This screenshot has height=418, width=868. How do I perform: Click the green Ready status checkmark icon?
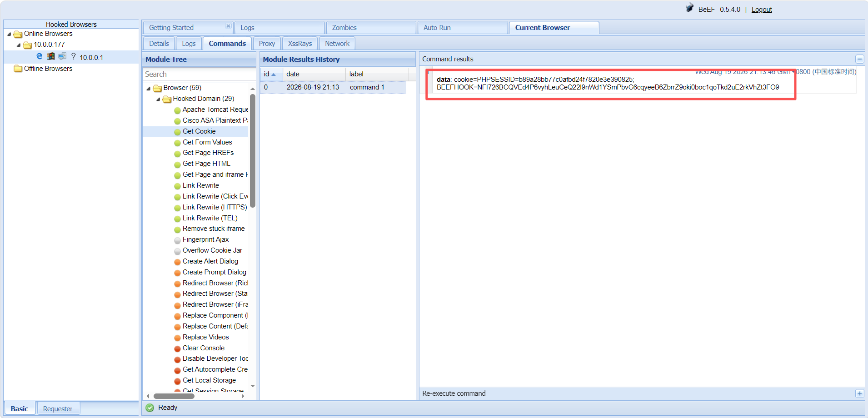(x=150, y=408)
